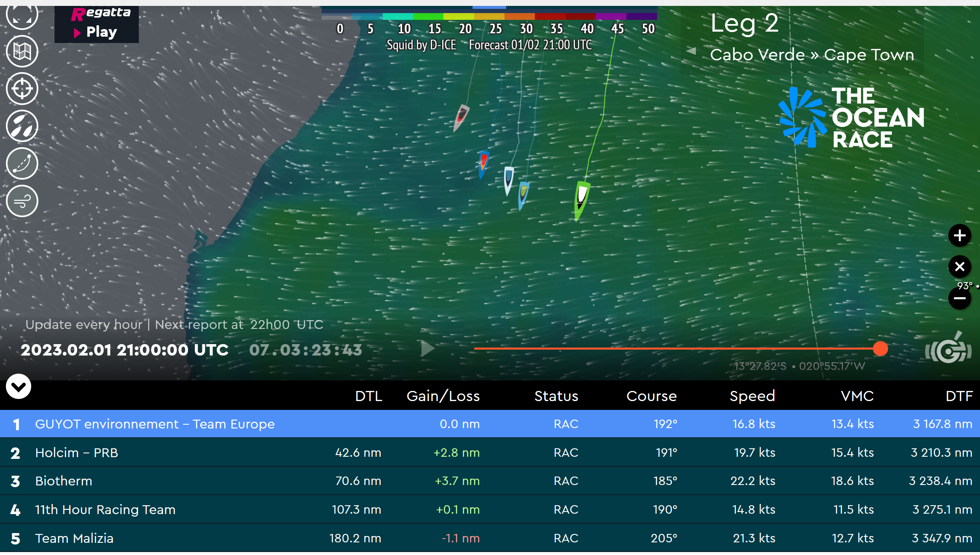The image size is (980, 555).
Task: Select the 11th Hour Racing Team row
Action: click(490, 509)
